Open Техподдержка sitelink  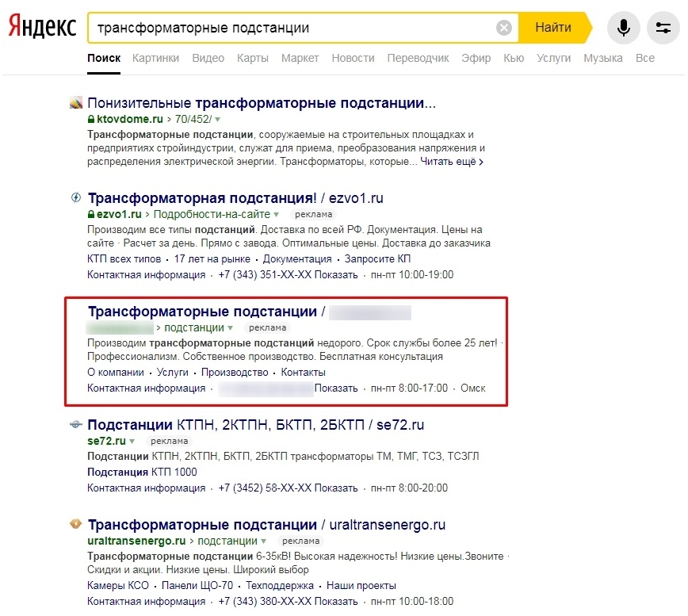tap(280, 585)
